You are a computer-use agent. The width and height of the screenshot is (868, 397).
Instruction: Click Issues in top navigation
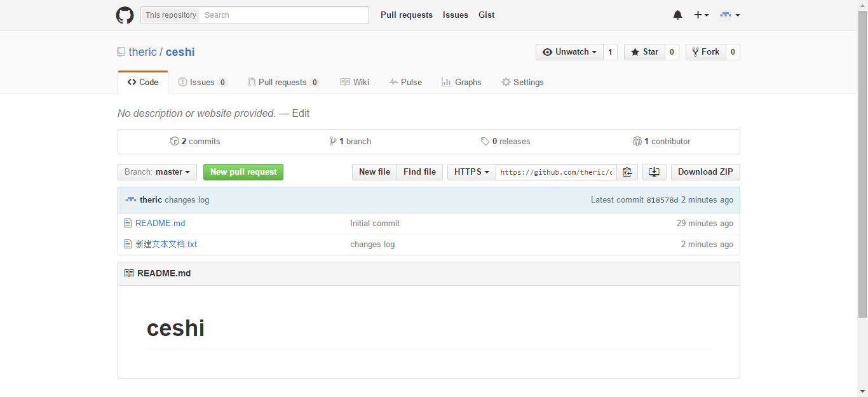click(x=456, y=15)
